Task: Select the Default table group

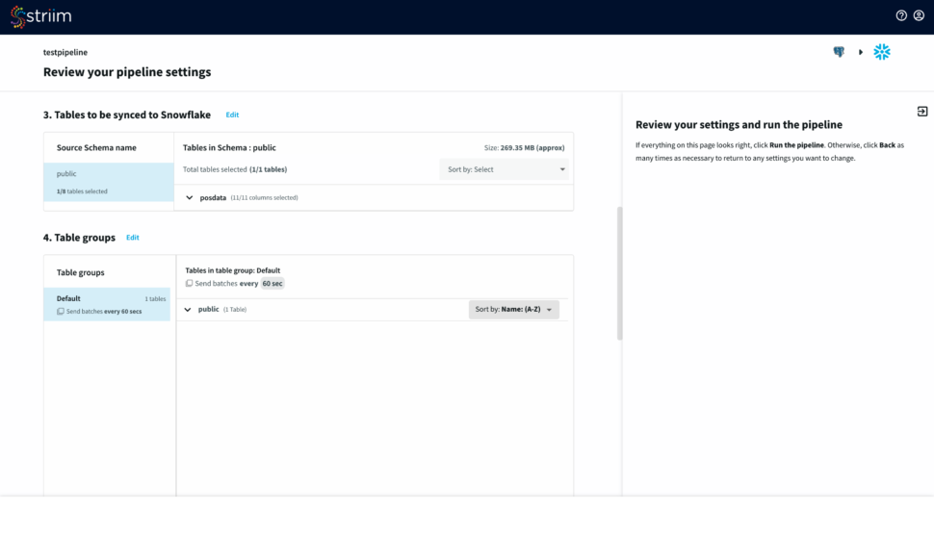Action: [x=107, y=304]
